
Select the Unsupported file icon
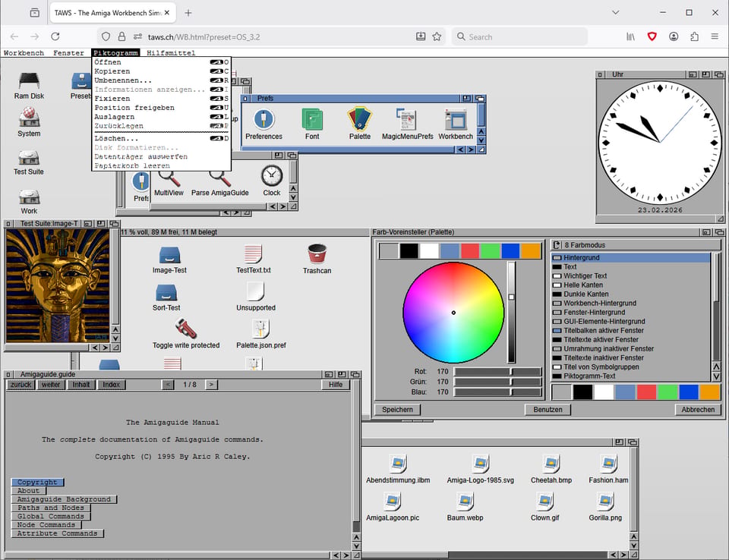[255, 292]
